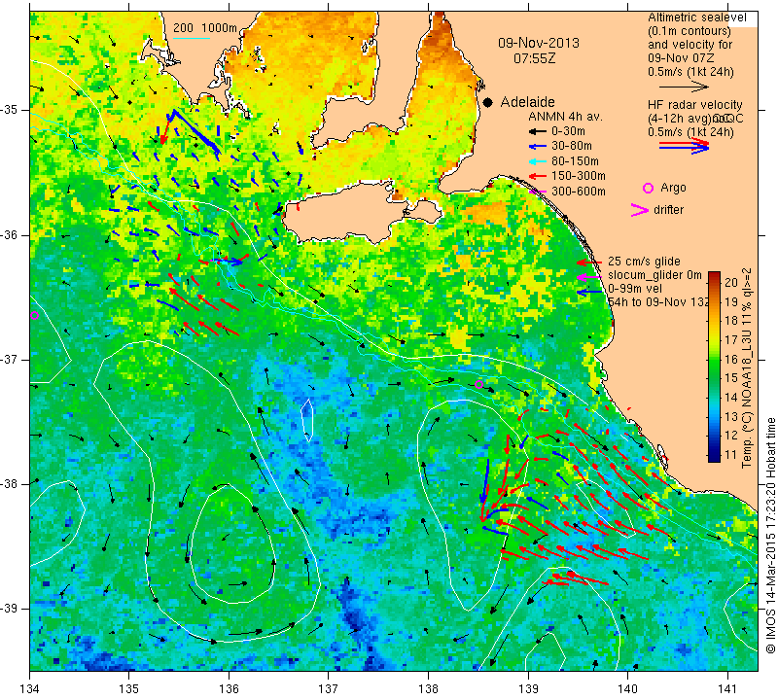Click the latitude axis label -39

(x=9, y=609)
